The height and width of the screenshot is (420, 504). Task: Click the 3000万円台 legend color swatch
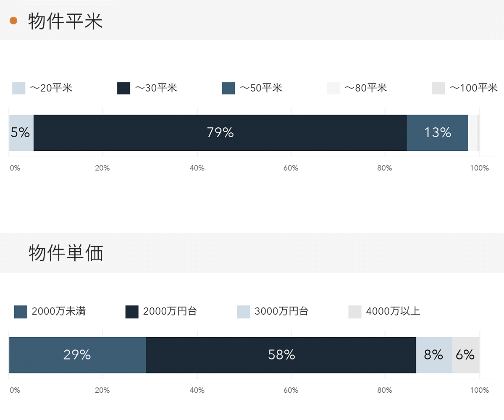coord(244,312)
